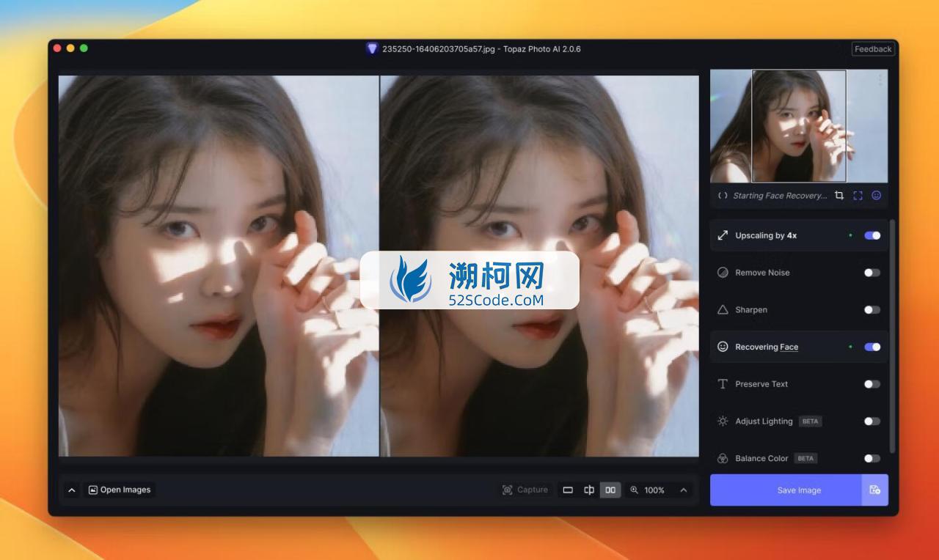Switch to side-by-side comparison view
This screenshot has width=939, height=560.
pos(610,490)
